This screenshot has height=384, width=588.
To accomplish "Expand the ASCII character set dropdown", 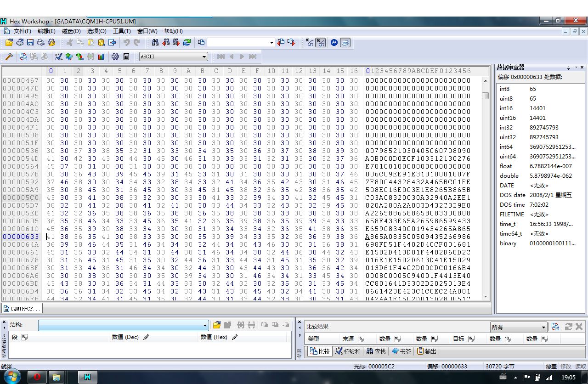I will [x=204, y=56].
